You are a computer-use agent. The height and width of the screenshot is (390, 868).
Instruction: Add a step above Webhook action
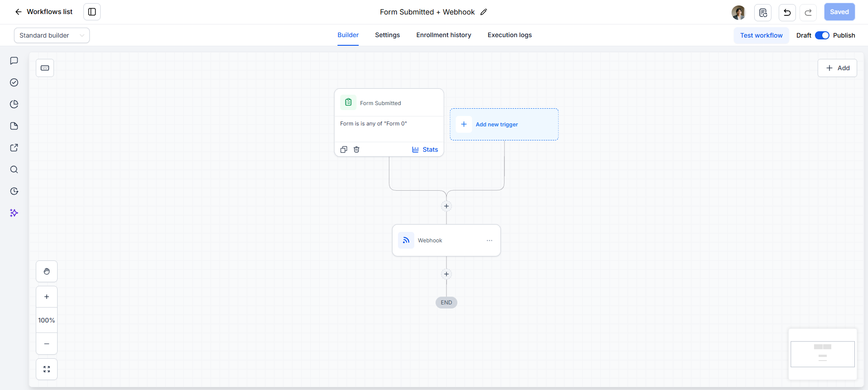point(446,206)
